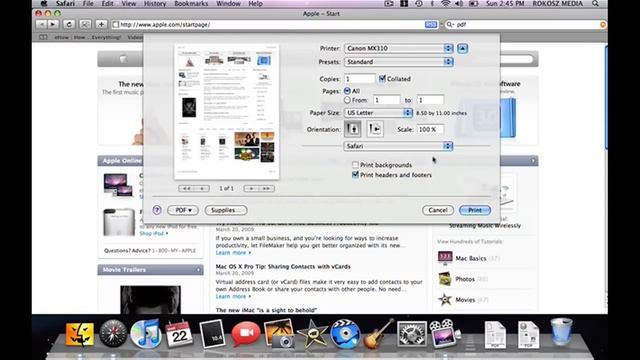Click Cancel in print dialog
640x360 pixels.
click(x=438, y=210)
